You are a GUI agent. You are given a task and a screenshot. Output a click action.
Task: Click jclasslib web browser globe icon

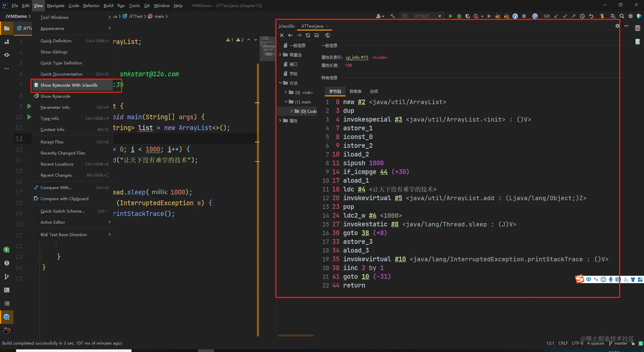328,35
